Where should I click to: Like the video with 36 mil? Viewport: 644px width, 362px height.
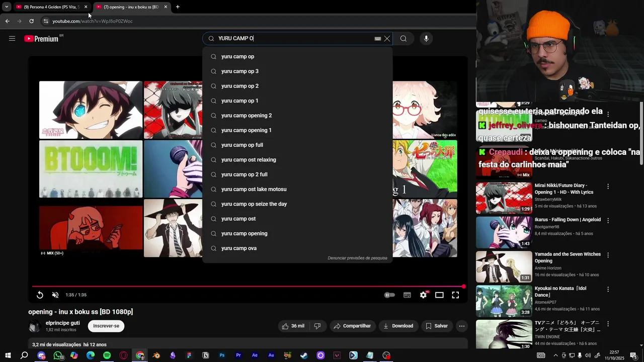pyautogui.click(x=293, y=326)
